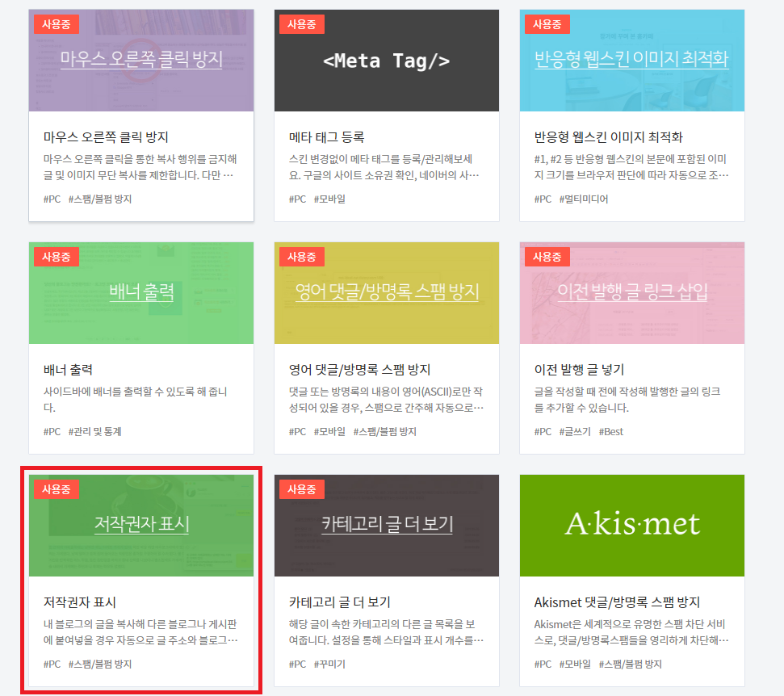Select the #꾸미기 tag under 카테고리 글 더 보기
The width and height of the screenshot is (784, 696).
click(328, 665)
